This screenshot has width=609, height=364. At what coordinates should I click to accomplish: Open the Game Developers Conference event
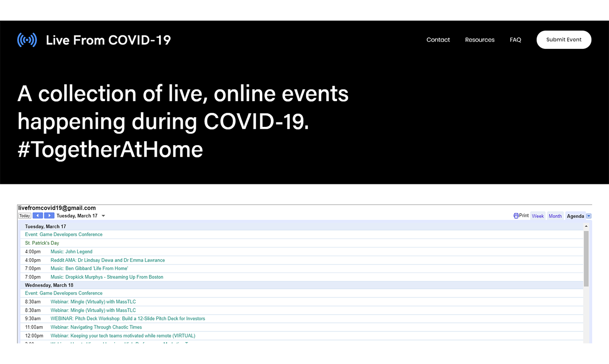63,234
